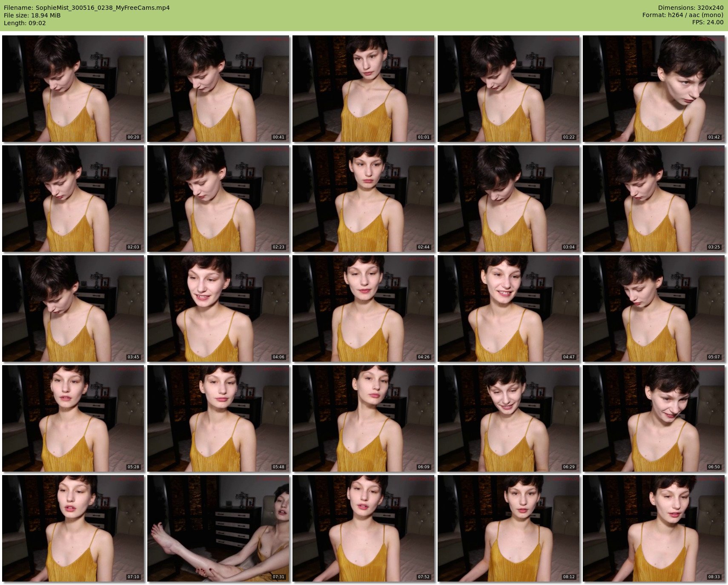Click the 04:06 thumbnail
Screen dimensions: 728x585
(x=218, y=308)
